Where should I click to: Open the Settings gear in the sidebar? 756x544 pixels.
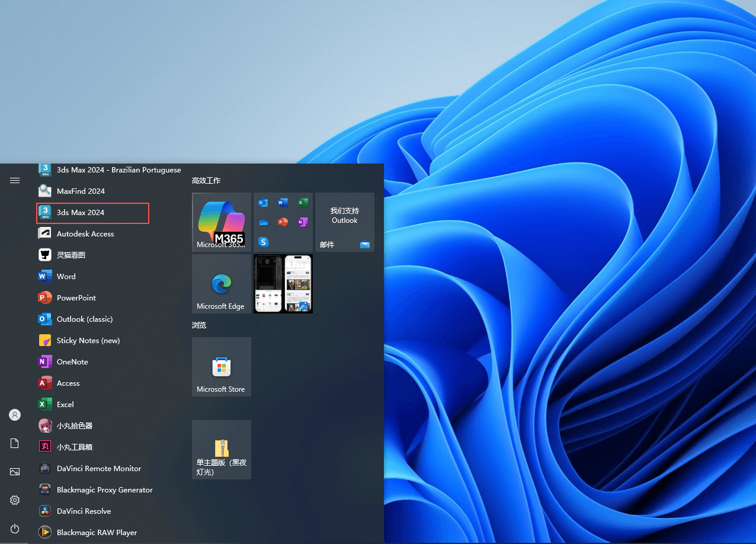coord(14,500)
